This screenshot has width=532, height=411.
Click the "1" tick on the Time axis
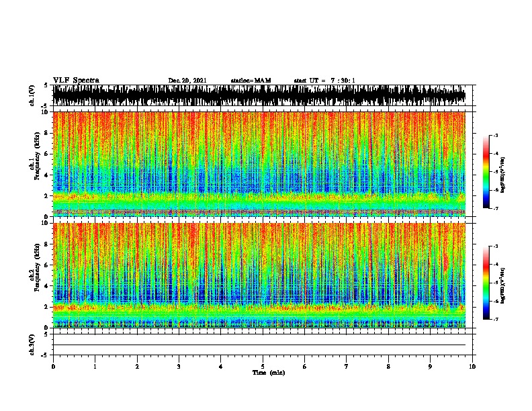pyautogui.click(x=95, y=367)
